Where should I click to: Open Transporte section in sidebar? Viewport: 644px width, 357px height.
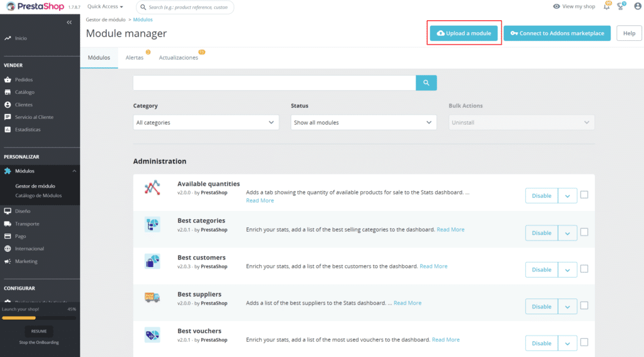pos(27,224)
